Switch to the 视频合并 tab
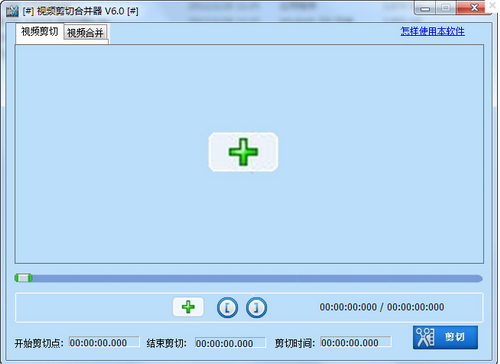The width and height of the screenshot is (500, 364). pyautogui.click(x=85, y=33)
